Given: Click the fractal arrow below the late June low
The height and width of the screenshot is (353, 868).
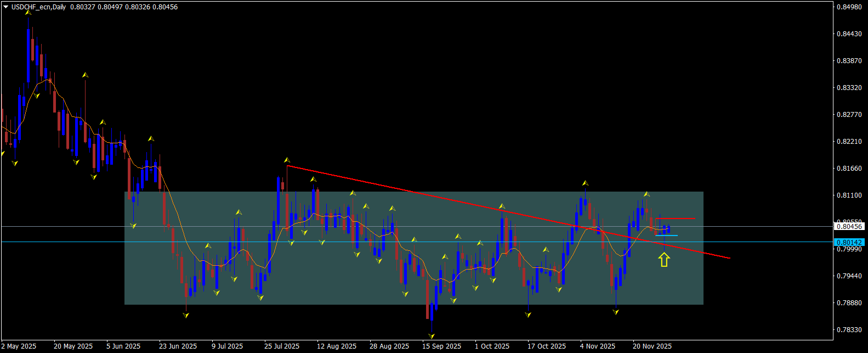Looking at the screenshot, I should 186,315.
